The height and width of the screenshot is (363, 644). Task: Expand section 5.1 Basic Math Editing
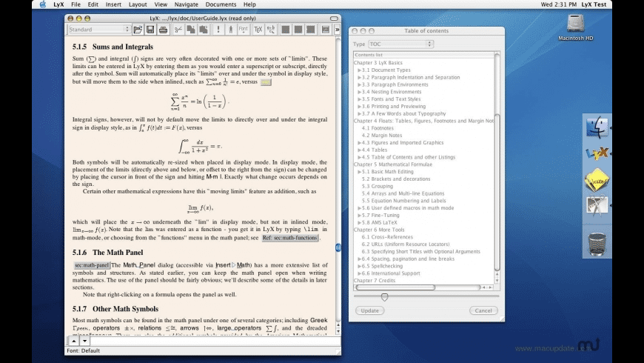[x=359, y=172]
